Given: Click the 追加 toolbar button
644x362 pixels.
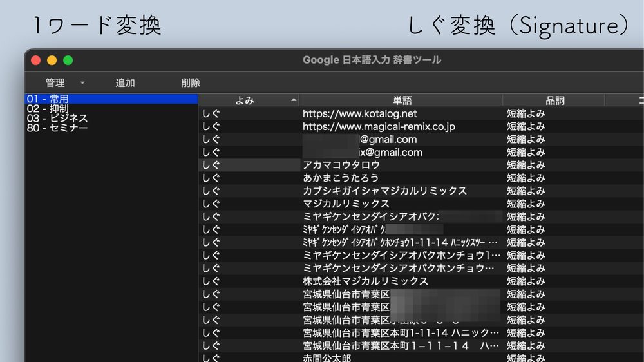Looking at the screenshot, I should click(125, 83).
